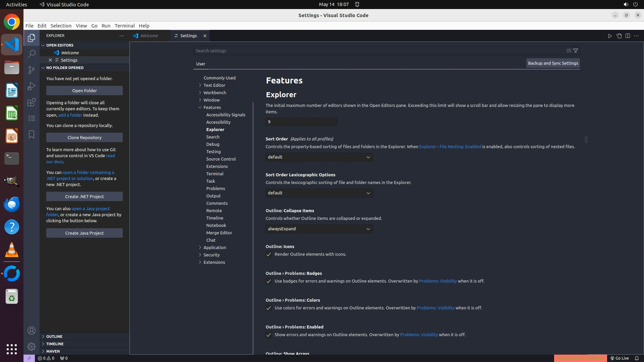Click the split editor right icon
The width and height of the screenshot is (644, 362).
pos(628,36)
